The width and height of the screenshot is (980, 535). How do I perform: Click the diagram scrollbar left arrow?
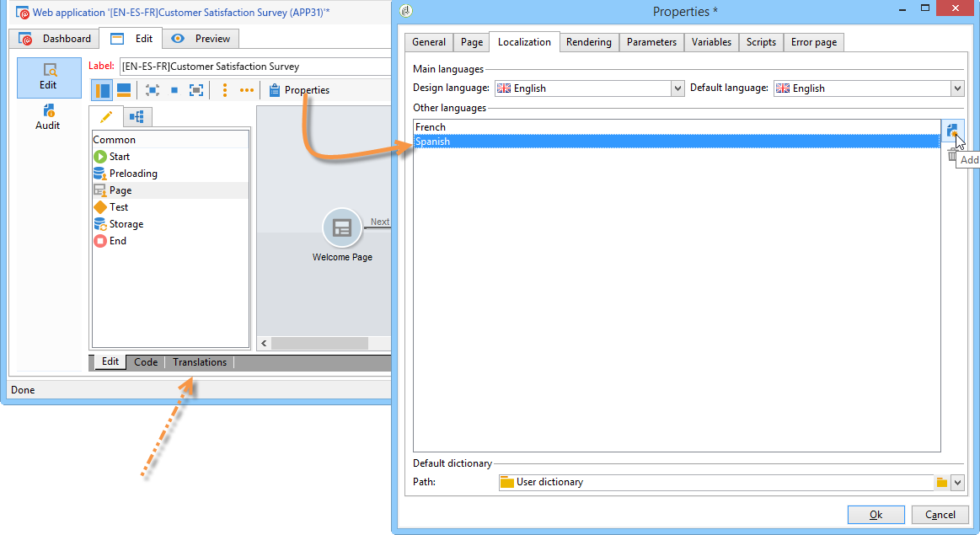264,343
